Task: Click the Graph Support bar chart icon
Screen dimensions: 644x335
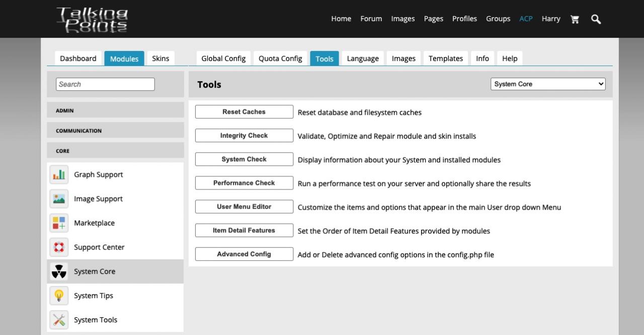Action: pos(59,175)
